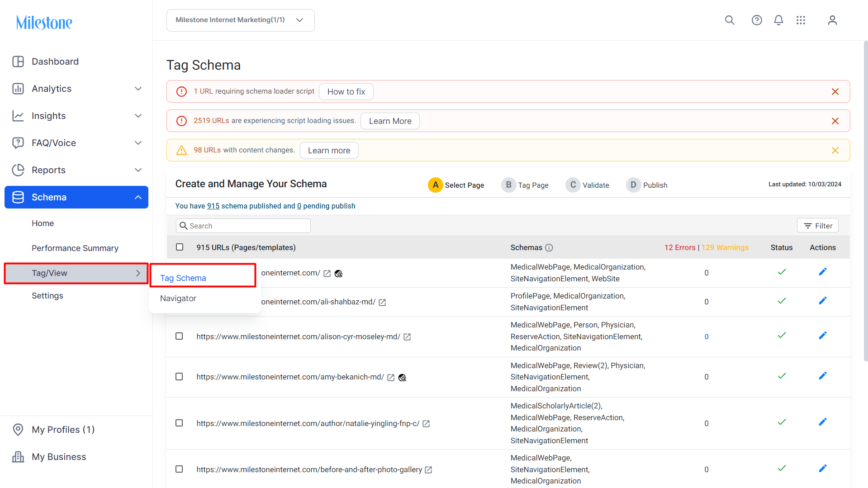This screenshot has width=868, height=488.
Task: Click Learn more for content changes
Action: tap(329, 151)
